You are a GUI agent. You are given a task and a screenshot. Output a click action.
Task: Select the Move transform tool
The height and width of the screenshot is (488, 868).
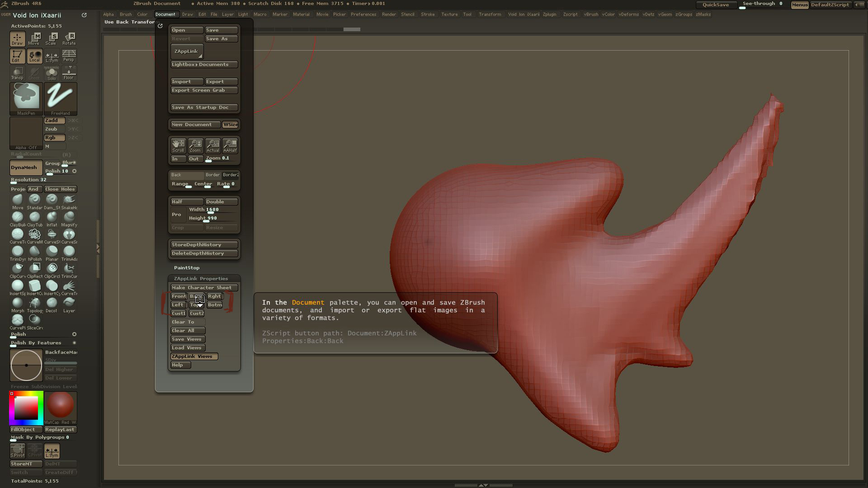[34, 39]
